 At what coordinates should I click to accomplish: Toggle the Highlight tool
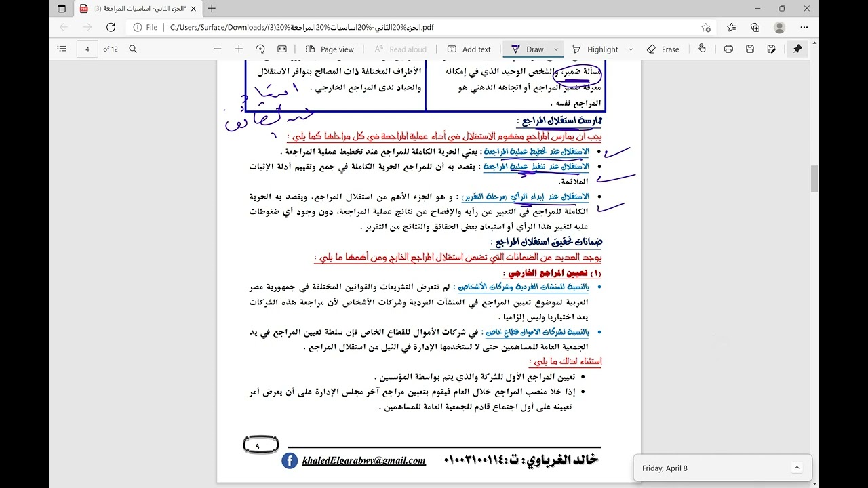595,49
